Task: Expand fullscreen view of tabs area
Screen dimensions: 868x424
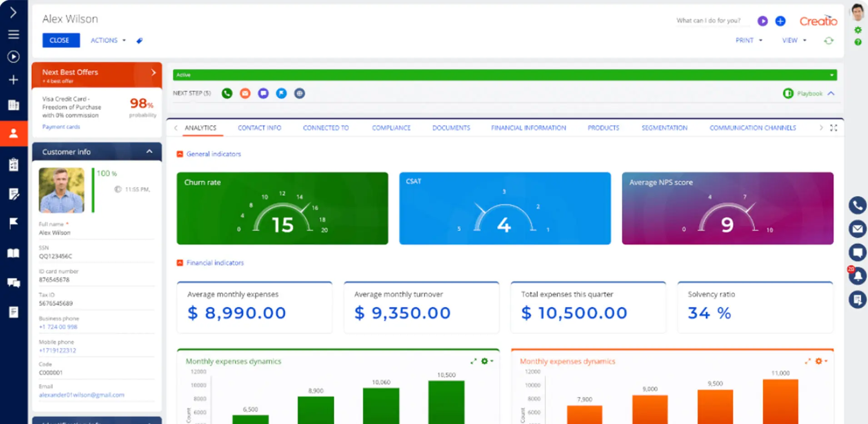Action: tap(833, 128)
